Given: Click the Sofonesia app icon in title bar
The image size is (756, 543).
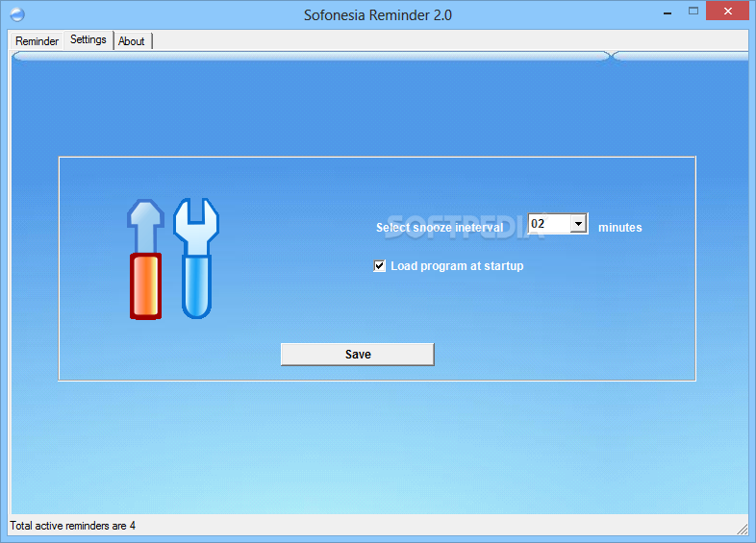Looking at the screenshot, I should [17, 15].
